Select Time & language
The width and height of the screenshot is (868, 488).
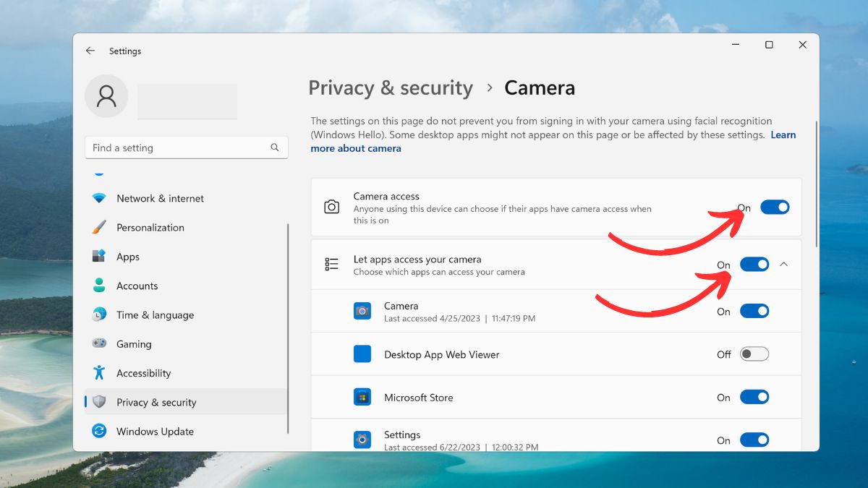point(186,314)
